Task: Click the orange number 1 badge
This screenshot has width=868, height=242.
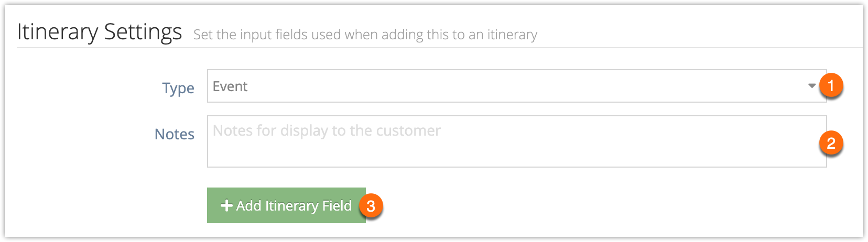Action: (831, 85)
